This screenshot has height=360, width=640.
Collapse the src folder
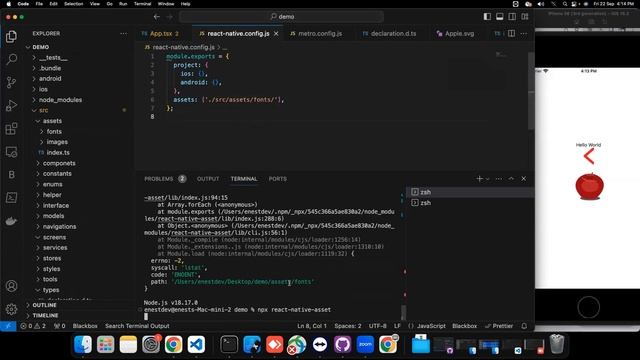(43, 110)
